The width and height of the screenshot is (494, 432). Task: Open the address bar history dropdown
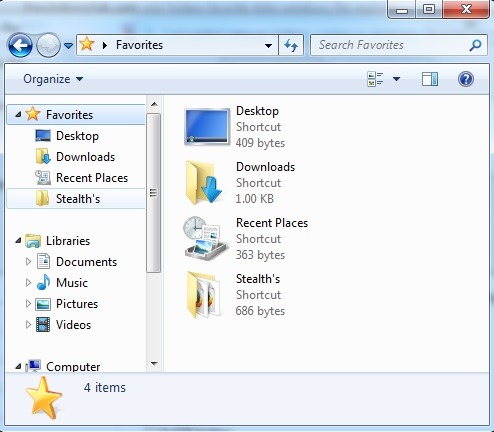268,45
